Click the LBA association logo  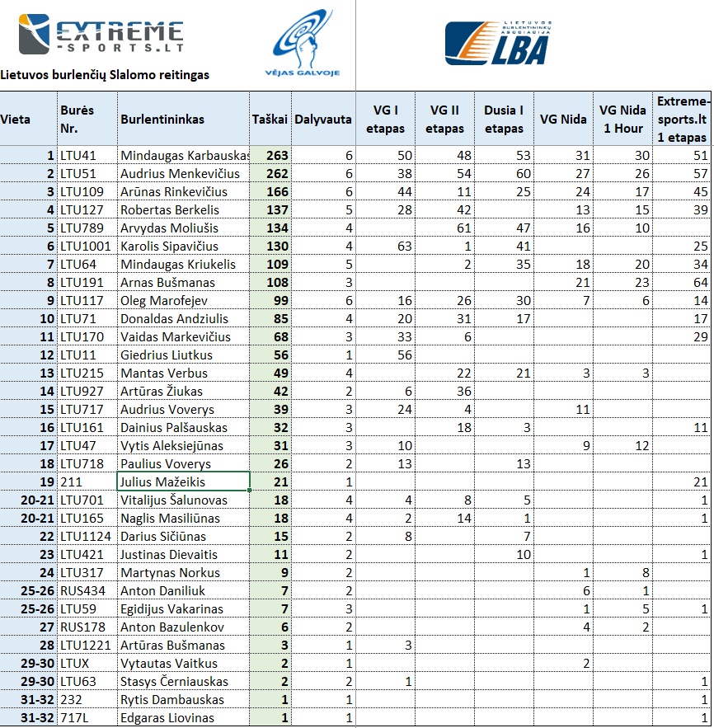tap(498, 43)
